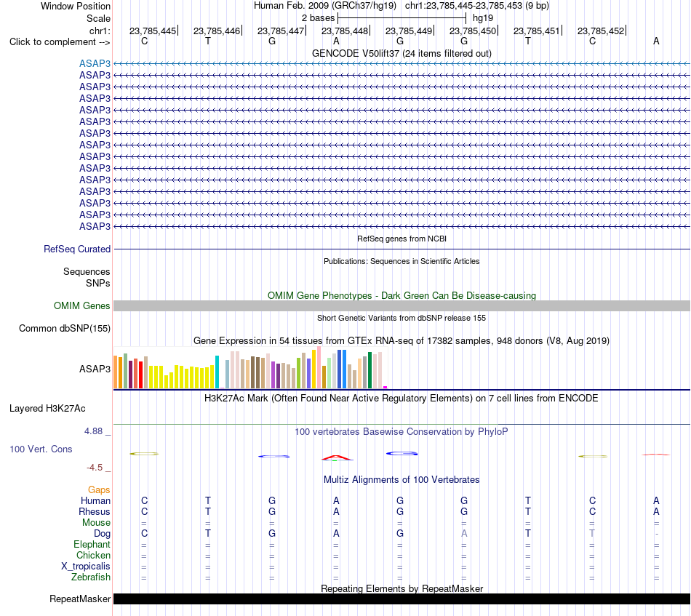Click the RepeatMasker track label
Screen dimensions: 691x616
coord(80,599)
